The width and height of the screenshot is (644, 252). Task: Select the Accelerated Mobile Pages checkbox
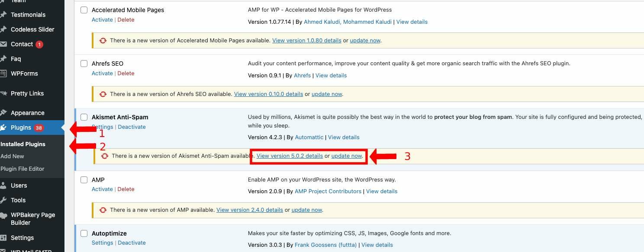pos(84,10)
